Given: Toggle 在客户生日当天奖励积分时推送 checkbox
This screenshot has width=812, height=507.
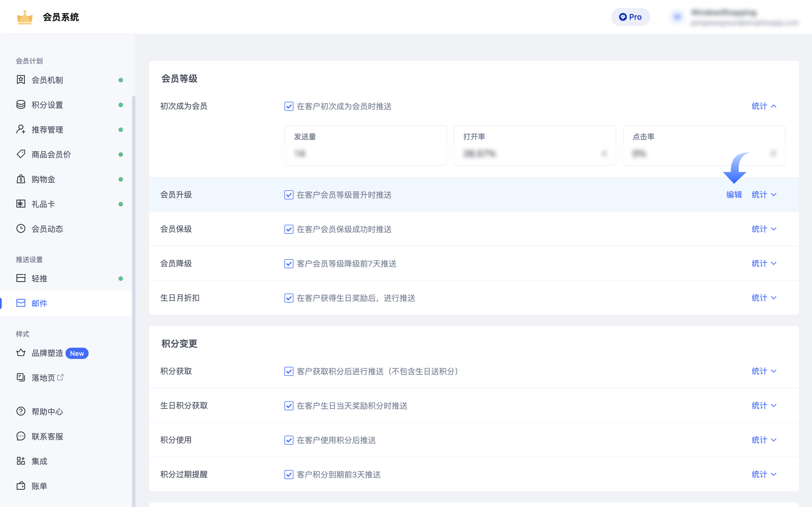Looking at the screenshot, I should tap(289, 406).
